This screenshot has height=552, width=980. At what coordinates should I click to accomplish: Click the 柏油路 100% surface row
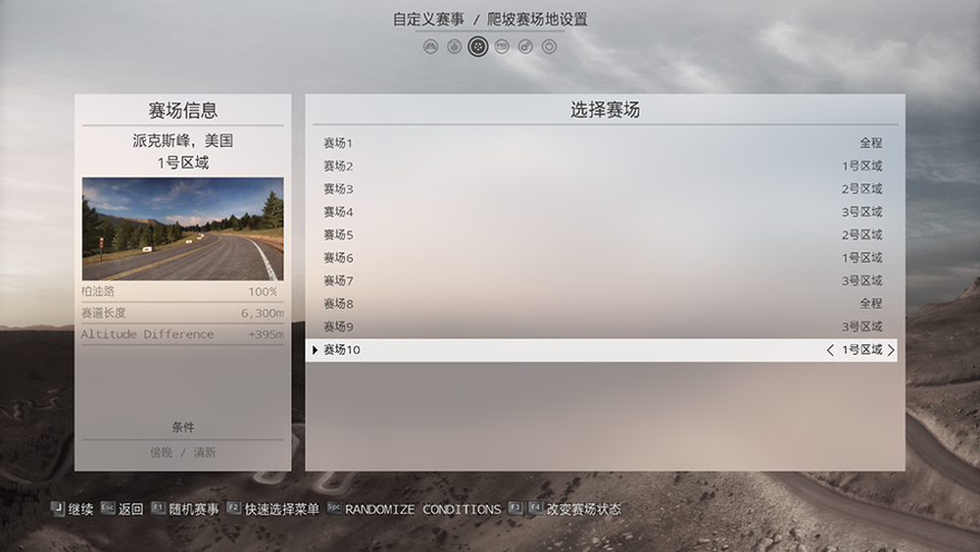tap(182, 292)
